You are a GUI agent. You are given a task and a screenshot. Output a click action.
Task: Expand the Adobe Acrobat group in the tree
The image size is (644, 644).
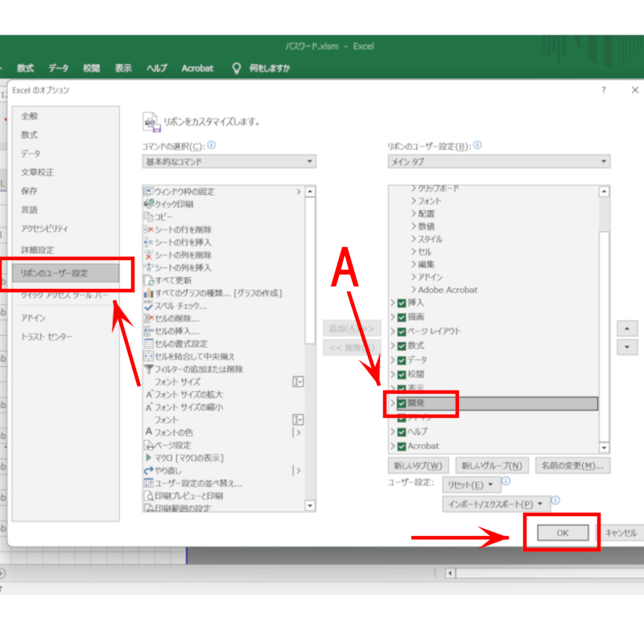click(x=414, y=290)
